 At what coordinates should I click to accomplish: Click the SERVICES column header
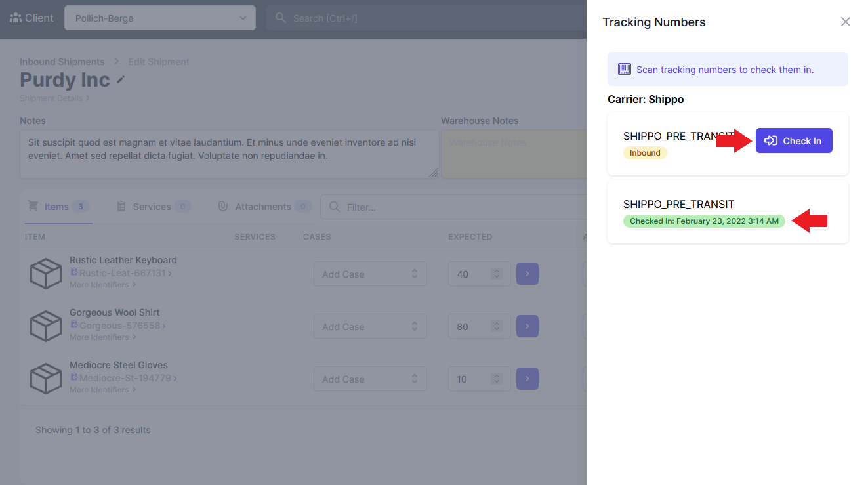pyautogui.click(x=255, y=237)
